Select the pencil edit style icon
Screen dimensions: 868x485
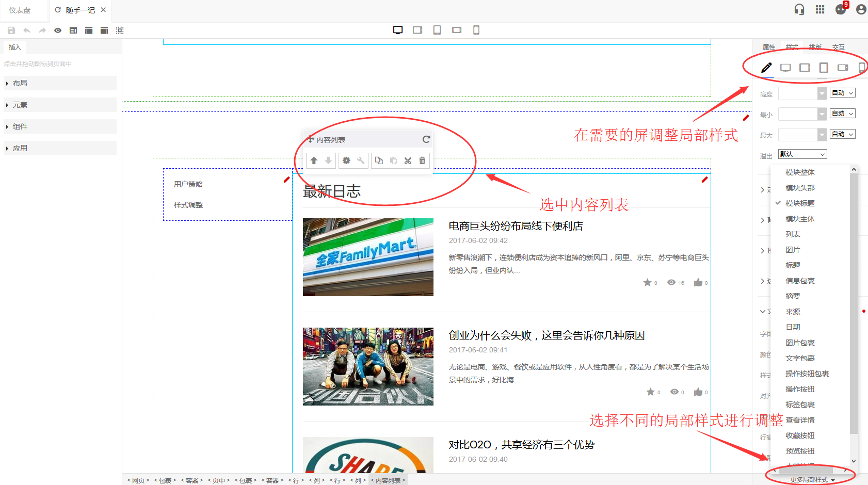click(x=766, y=68)
